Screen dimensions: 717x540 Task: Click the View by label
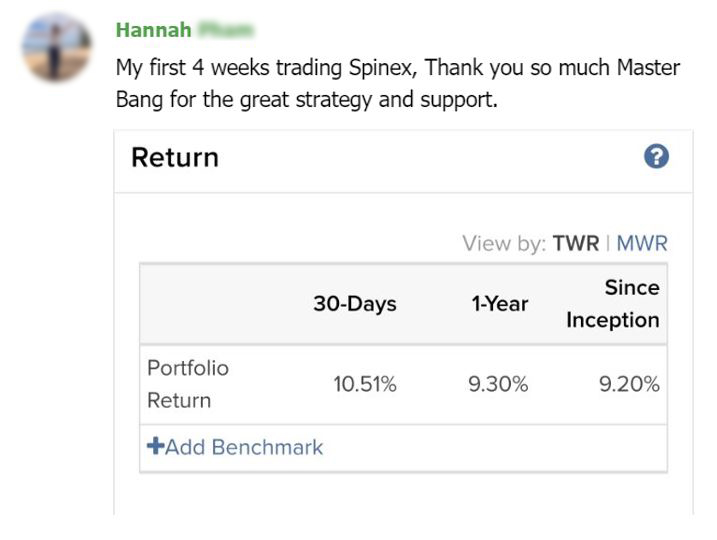504,243
